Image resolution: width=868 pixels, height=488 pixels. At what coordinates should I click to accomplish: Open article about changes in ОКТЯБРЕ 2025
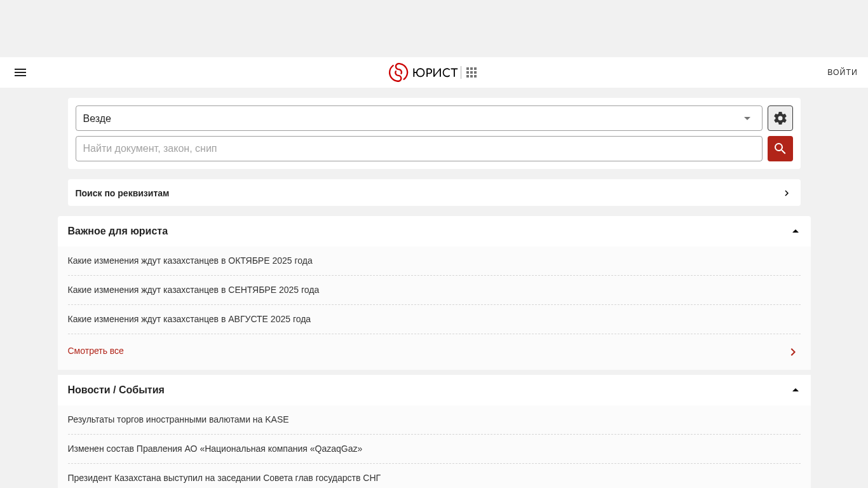(190, 261)
